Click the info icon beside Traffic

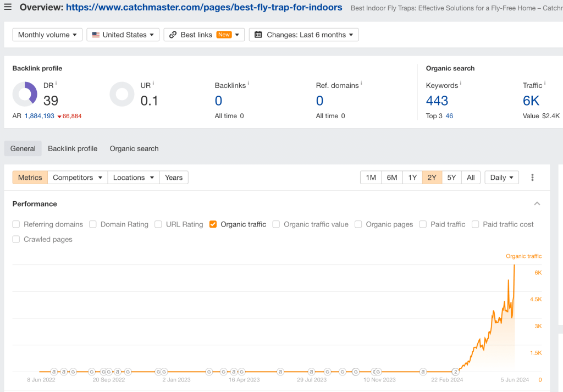pyautogui.click(x=545, y=83)
